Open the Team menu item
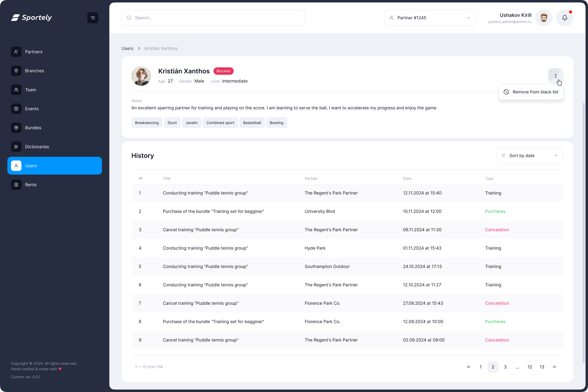This screenshot has width=588, height=392. 30,90
